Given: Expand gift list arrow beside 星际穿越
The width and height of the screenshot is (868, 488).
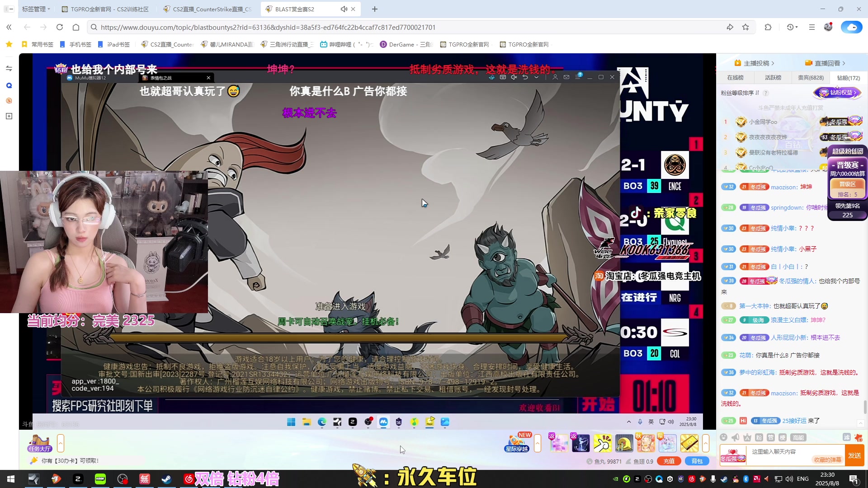Looking at the screenshot, I should (x=538, y=443).
